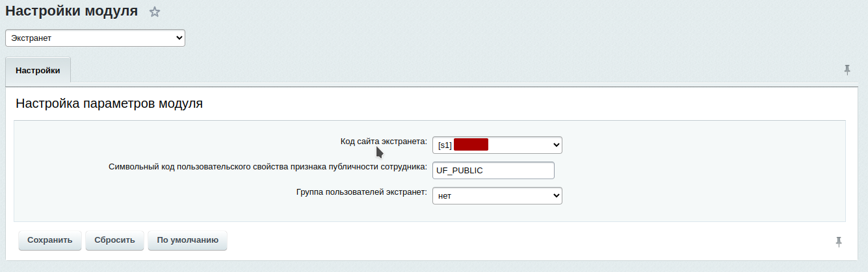Click the pin icon beside Настройки tab bar
The image size is (868, 272).
click(x=847, y=69)
